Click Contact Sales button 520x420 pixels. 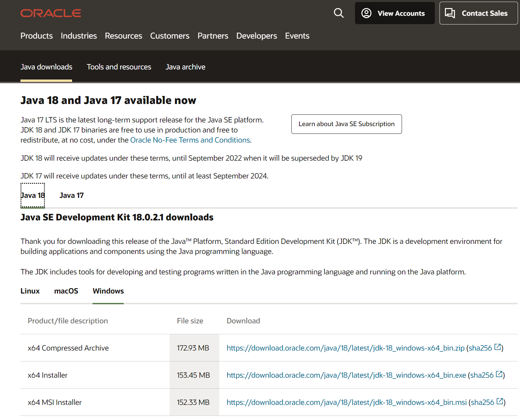[x=478, y=13]
